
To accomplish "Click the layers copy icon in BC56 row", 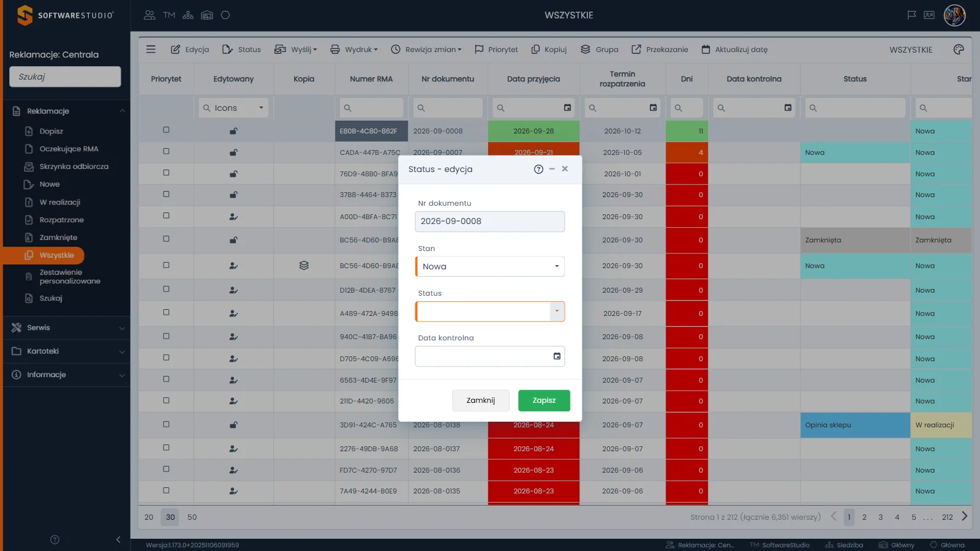I will tap(304, 266).
